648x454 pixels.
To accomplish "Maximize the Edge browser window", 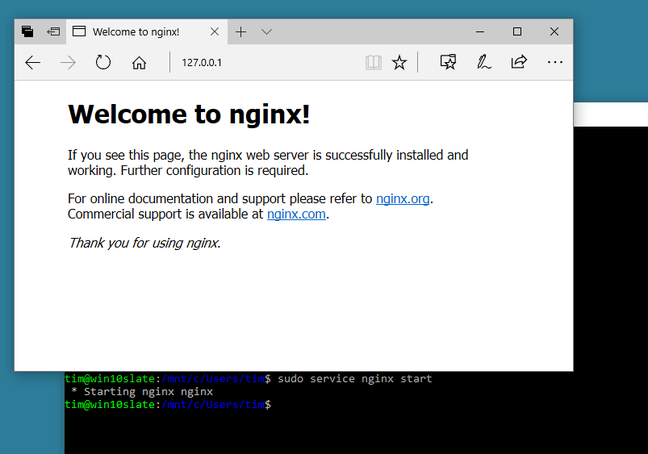I will click(517, 32).
